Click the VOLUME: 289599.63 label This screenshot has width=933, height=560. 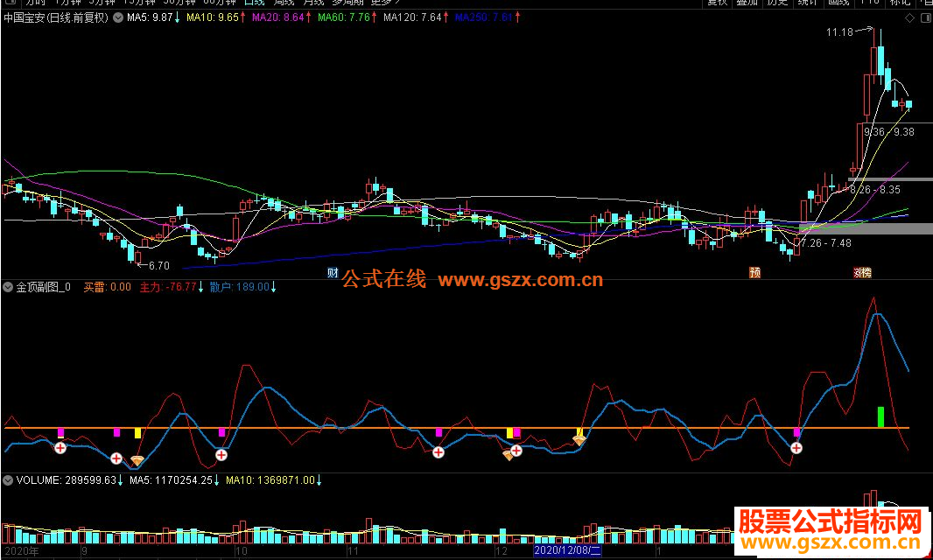pyautogui.click(x=66, y=480)
